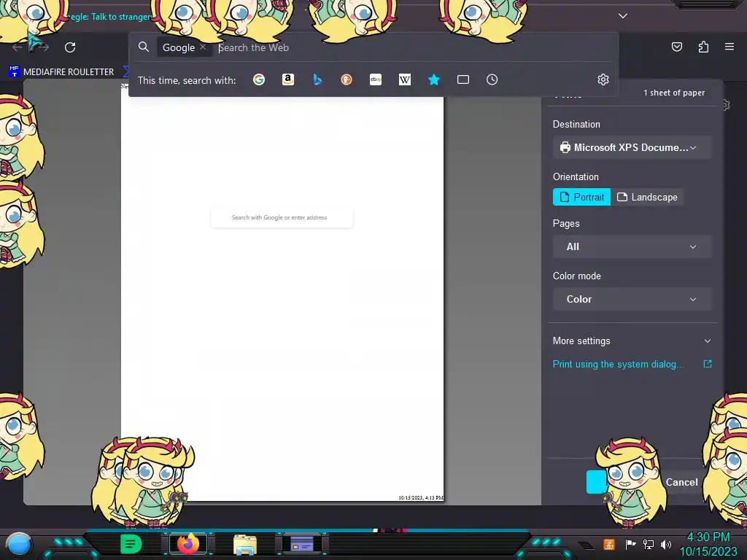Viewport: 747px width, 560px height.
Task: Switch to Firefox on the taskbar
Action: pyautogui.click(x=187, y=544)
